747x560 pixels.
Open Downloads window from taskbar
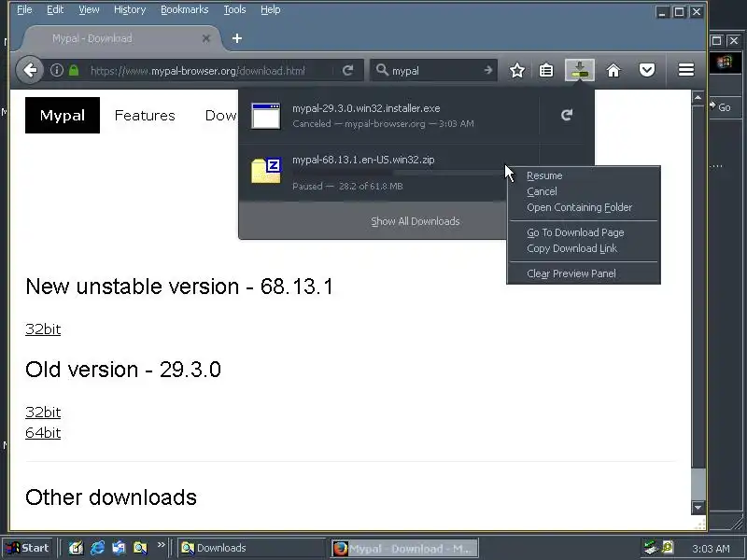[250, 548]
